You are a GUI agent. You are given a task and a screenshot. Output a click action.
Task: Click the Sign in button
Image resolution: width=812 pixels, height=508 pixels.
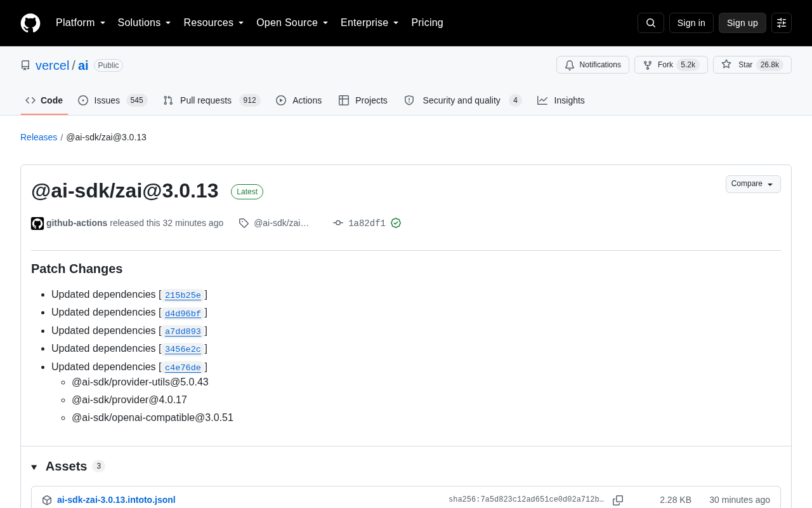coord(691,23)
